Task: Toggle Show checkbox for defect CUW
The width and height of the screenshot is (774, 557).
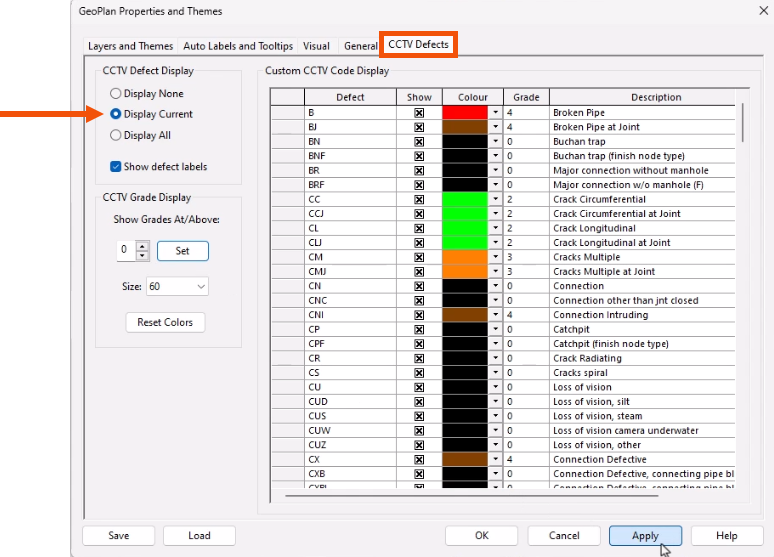Action: point(419,431)
